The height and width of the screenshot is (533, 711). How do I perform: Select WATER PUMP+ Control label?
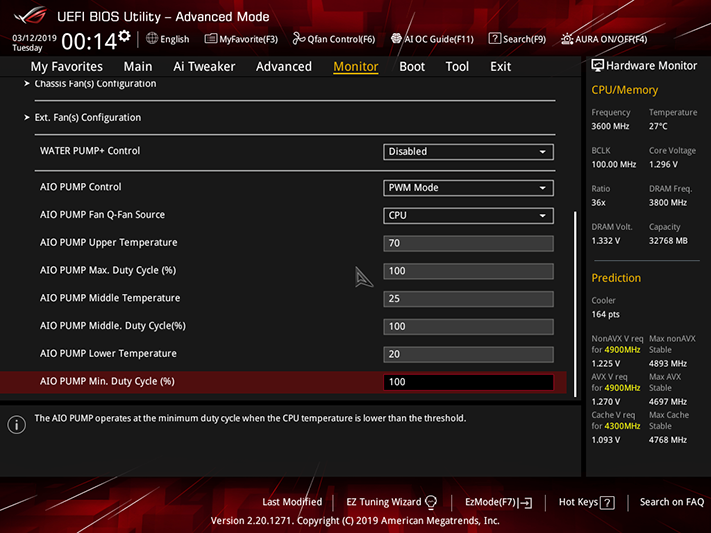(x=90, y=151)
